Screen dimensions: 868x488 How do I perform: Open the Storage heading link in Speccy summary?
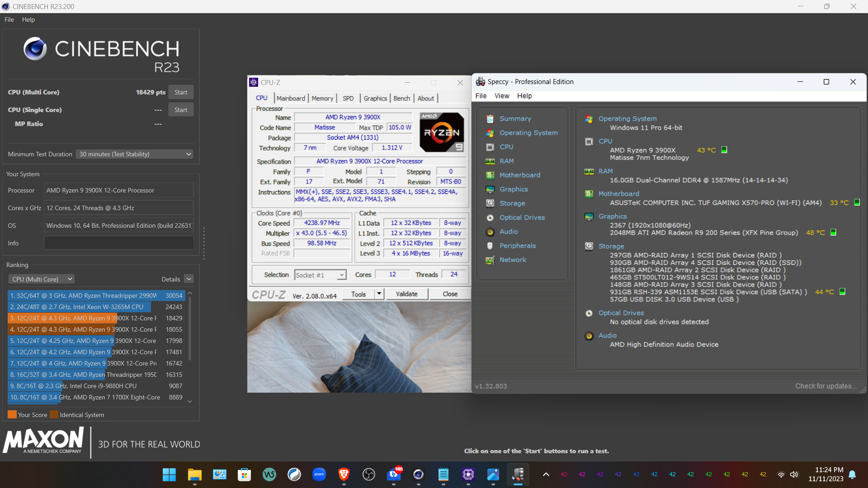(611, 246)
